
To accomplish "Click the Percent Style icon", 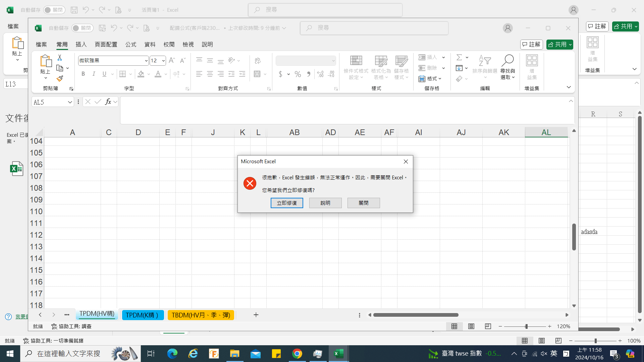I will coord(298,74).
